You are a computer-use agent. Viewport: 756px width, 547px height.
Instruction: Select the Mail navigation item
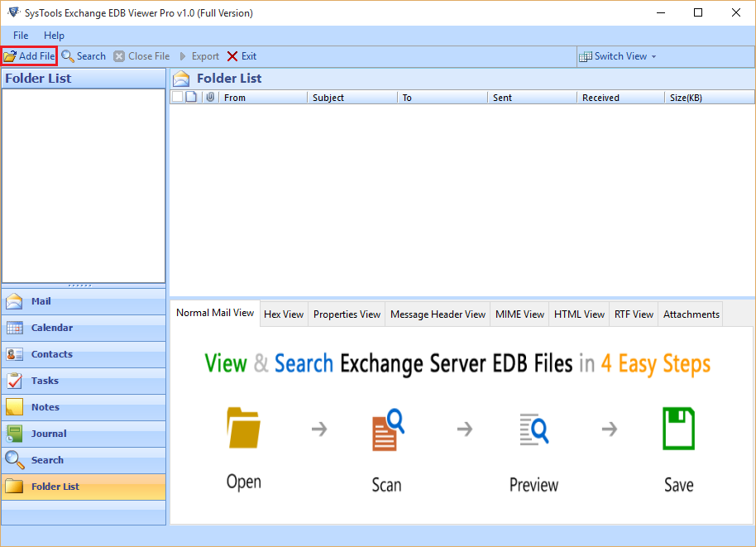coord(84,301)
